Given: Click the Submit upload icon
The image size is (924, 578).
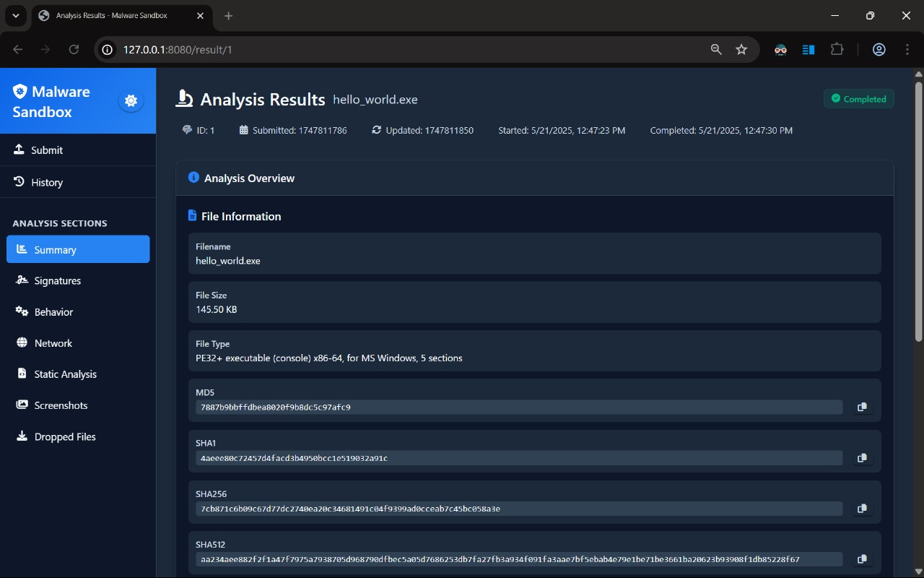Looking at the screenshot, I should pos(19,150).
